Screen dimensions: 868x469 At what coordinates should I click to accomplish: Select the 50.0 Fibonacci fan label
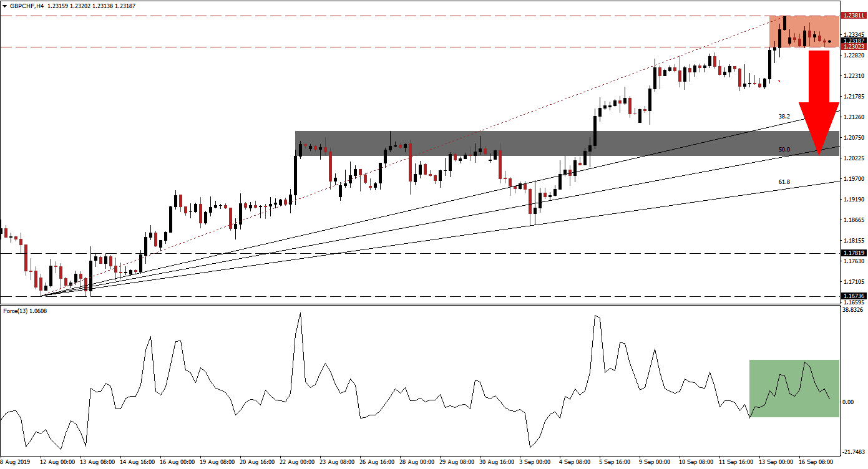coord(784,150)
